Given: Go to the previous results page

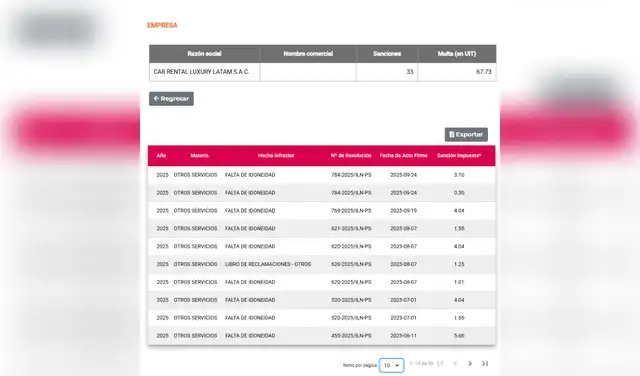Looking at the screenshot, I should coord(455,363).
